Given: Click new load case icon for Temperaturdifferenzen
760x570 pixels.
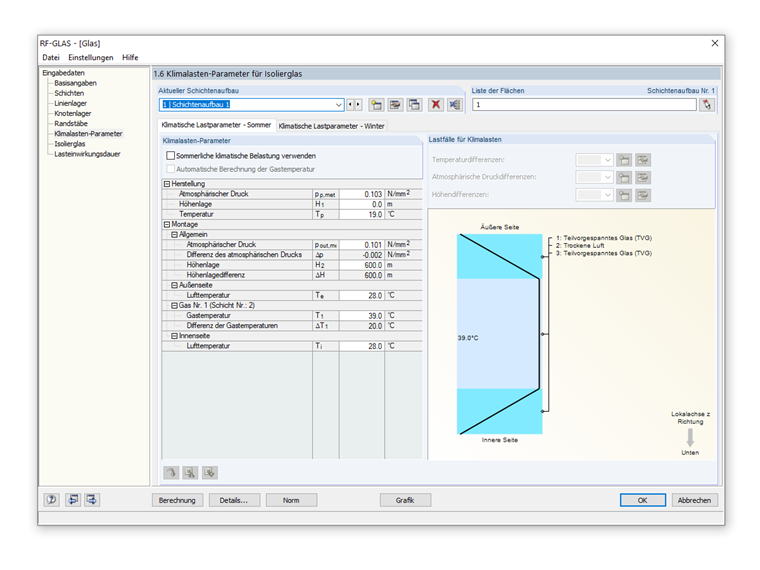Looking at the screenshot, I should tap(624, 160).
